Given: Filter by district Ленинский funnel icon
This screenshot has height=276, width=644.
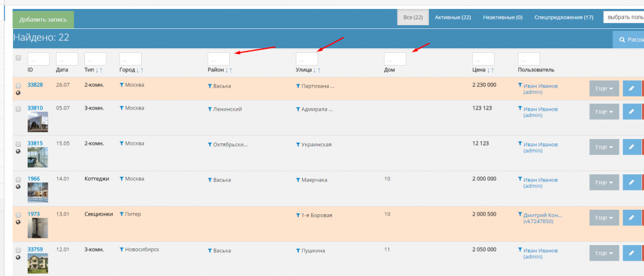Looking at the screenshot, I should click(x=210, y=109).
